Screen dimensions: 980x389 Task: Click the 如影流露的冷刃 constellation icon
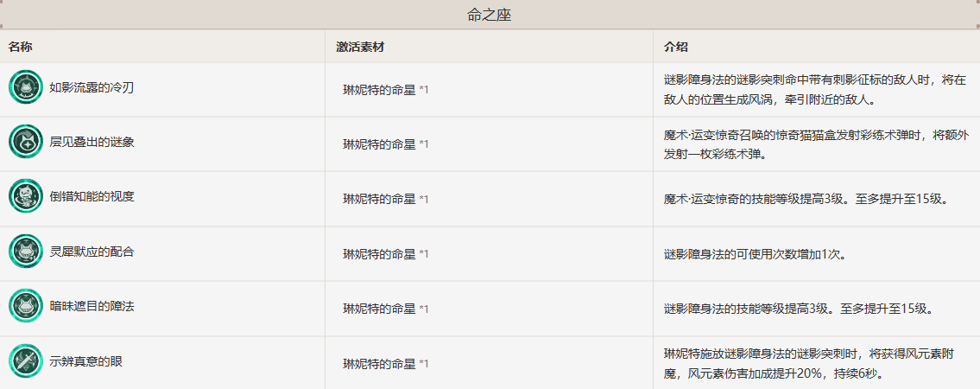[26, 87]
